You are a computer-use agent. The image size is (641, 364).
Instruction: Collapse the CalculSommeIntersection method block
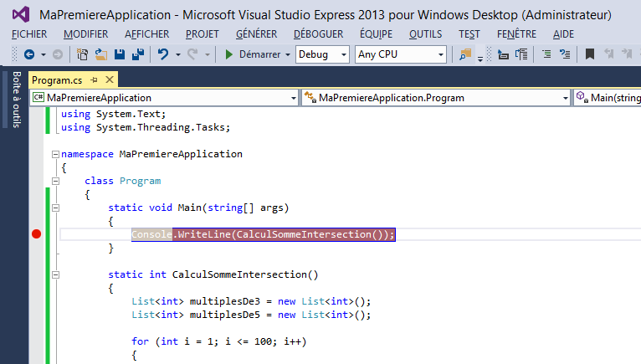55,274
